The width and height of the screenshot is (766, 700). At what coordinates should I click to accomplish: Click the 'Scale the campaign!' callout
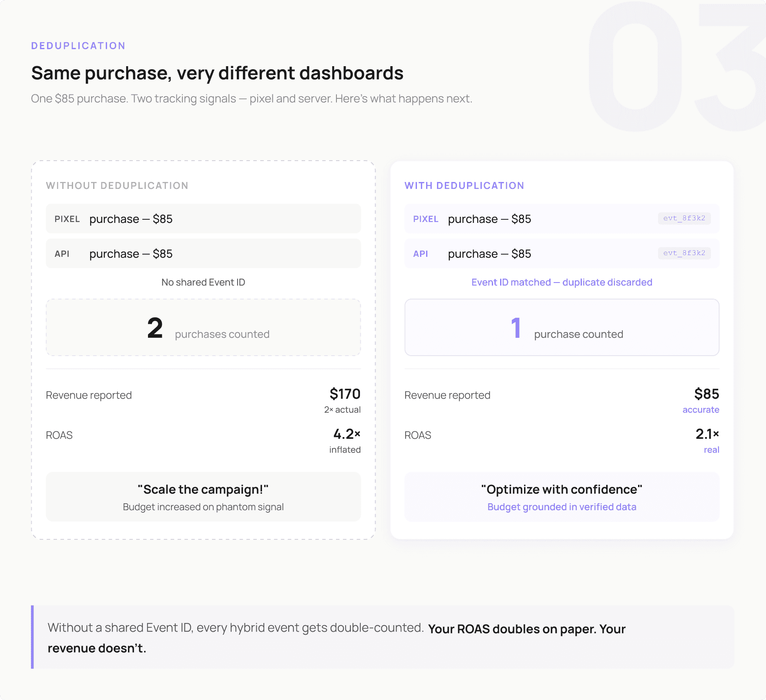(203, 497)
